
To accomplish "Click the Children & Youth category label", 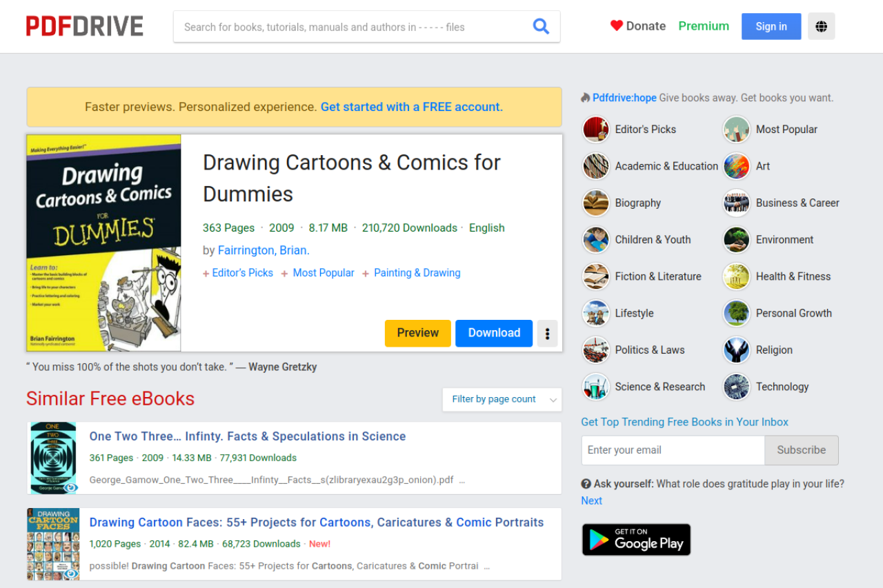I will pyautogui.click(x=653, y=239).
